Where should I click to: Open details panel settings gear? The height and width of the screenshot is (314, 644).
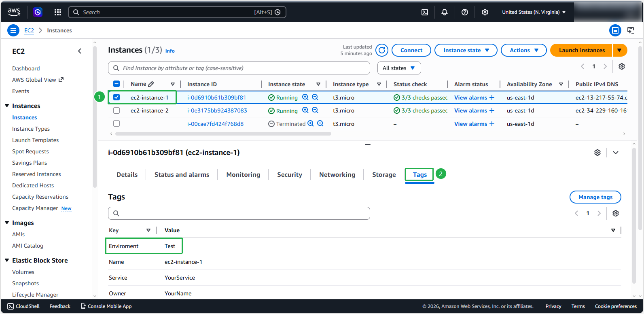point(597,153)
